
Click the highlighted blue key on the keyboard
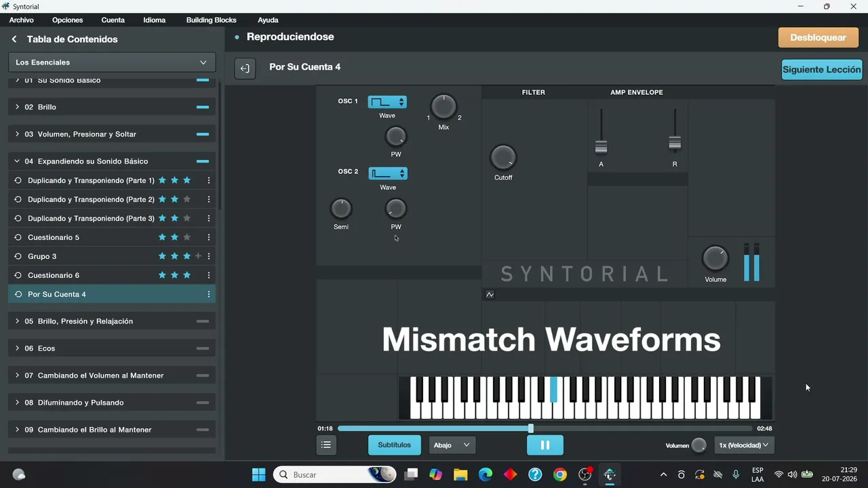[x=554, y=390]
